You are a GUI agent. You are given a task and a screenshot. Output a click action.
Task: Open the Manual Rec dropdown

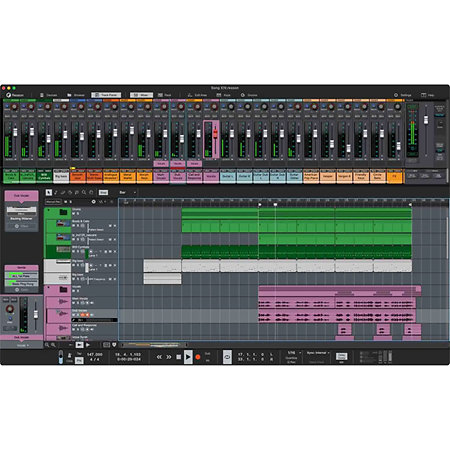point(53,202)
